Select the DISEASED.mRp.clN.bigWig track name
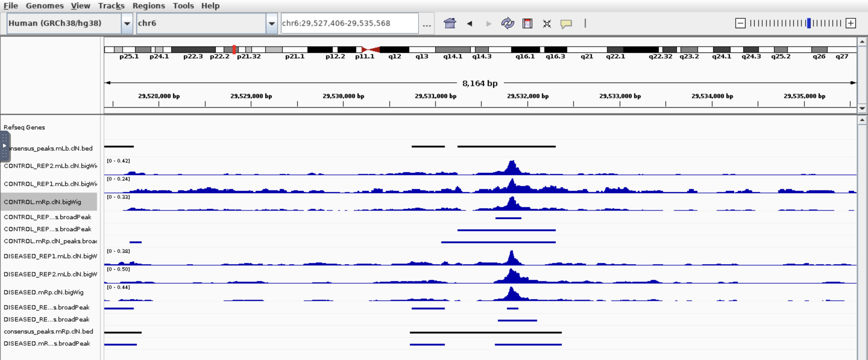868x360 pixels. pos(43,292)
